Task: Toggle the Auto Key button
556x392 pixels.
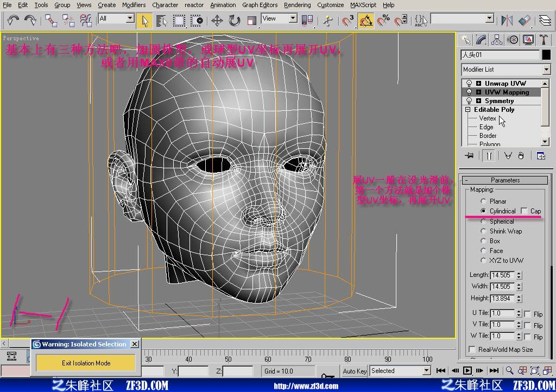Action: 355,371
